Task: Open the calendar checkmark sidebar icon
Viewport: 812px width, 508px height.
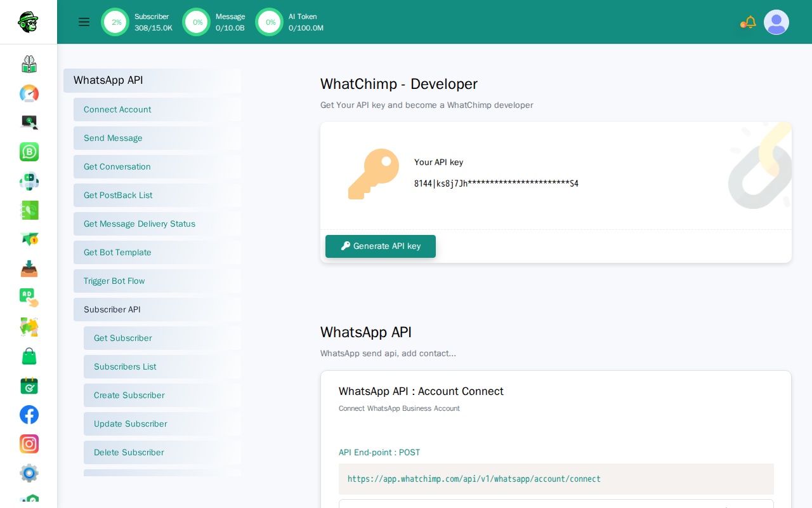Action: tap(29, 385)
